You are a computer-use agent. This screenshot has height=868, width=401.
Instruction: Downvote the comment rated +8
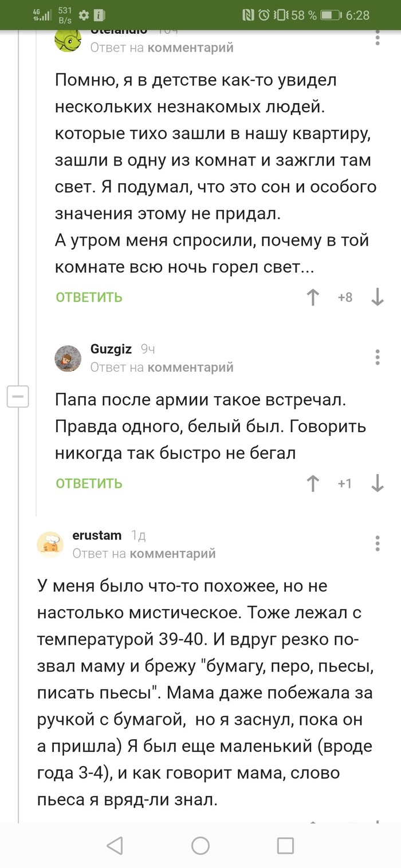378,298
